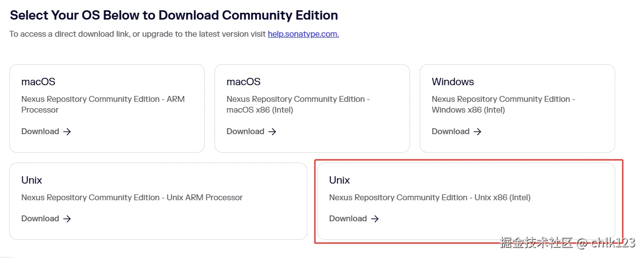Screen dimensions: 644x258
Task: Select the Unix heading on the ARM Processor card
Action: click(x=32, y=180)
